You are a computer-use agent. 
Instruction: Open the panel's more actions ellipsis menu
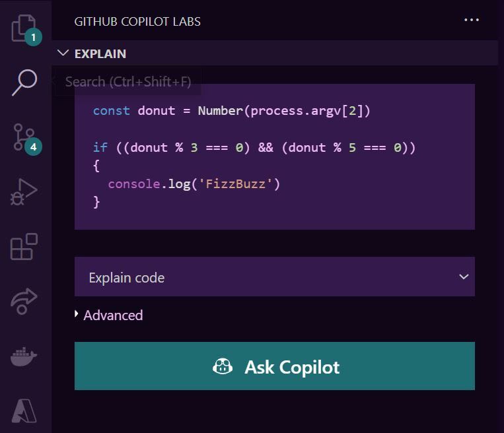click(472, 20)
